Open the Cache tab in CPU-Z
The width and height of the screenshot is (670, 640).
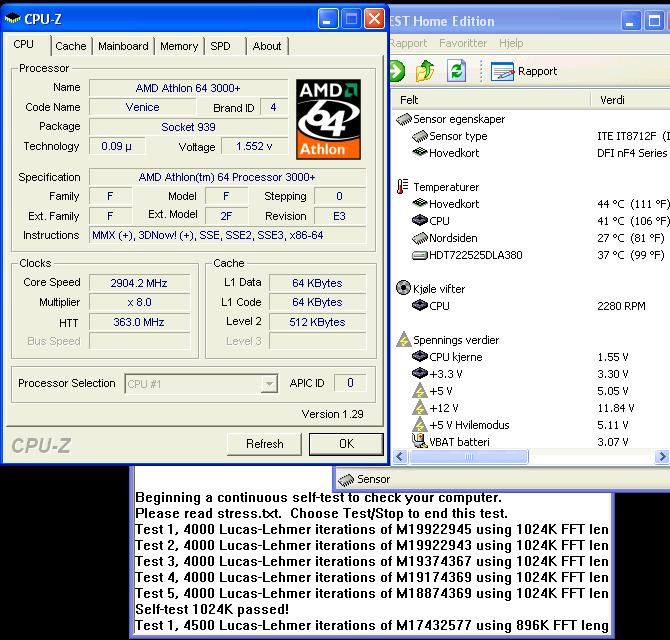click(x=71, y=46)
